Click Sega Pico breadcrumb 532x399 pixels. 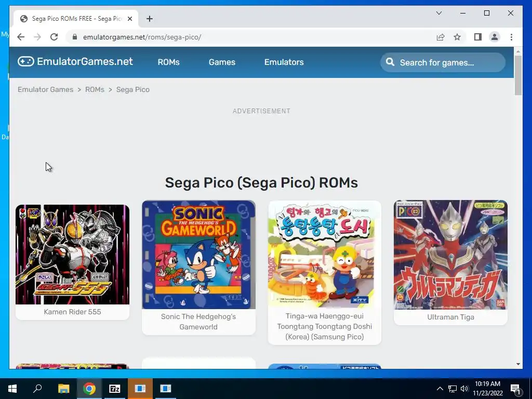click(x=132, y=89)
